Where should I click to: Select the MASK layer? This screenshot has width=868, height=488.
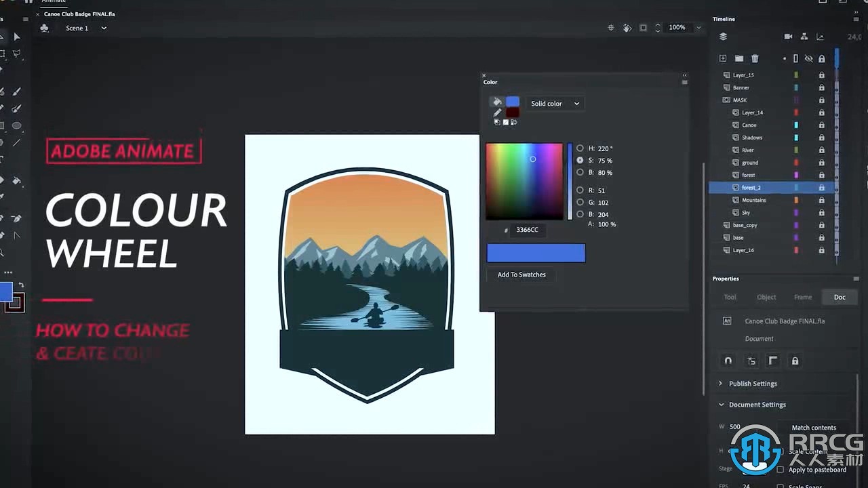(x=772, y=100)
